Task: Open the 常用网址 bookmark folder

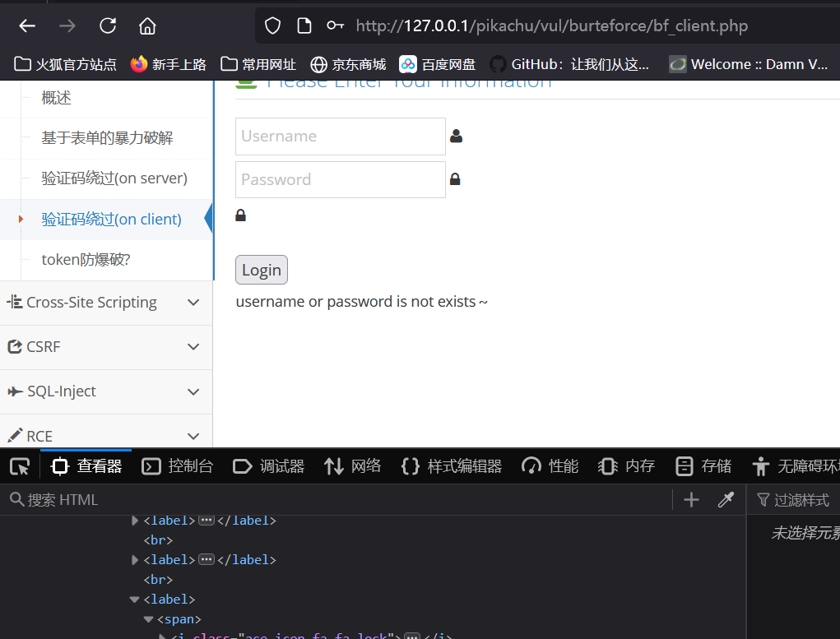Action: coord(258,64)
